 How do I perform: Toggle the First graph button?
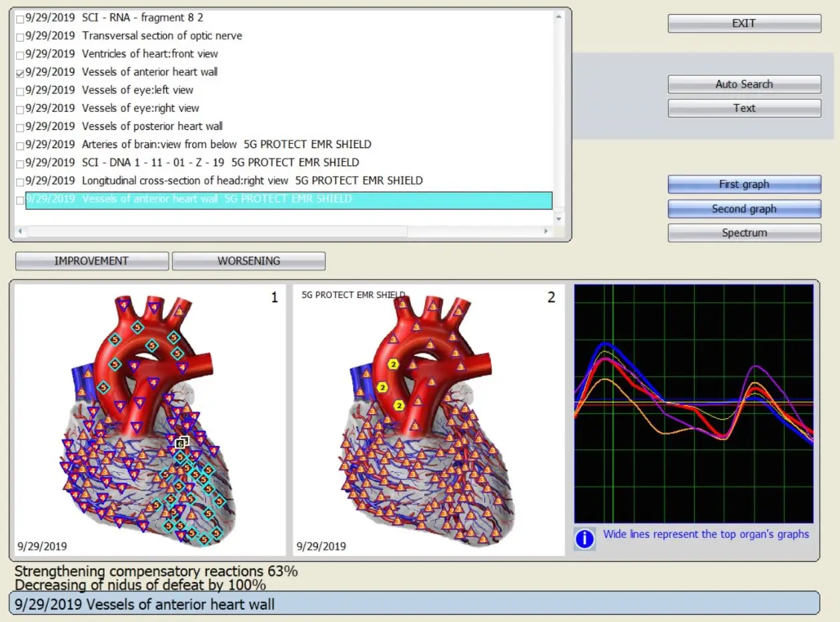tap(744, 185)
